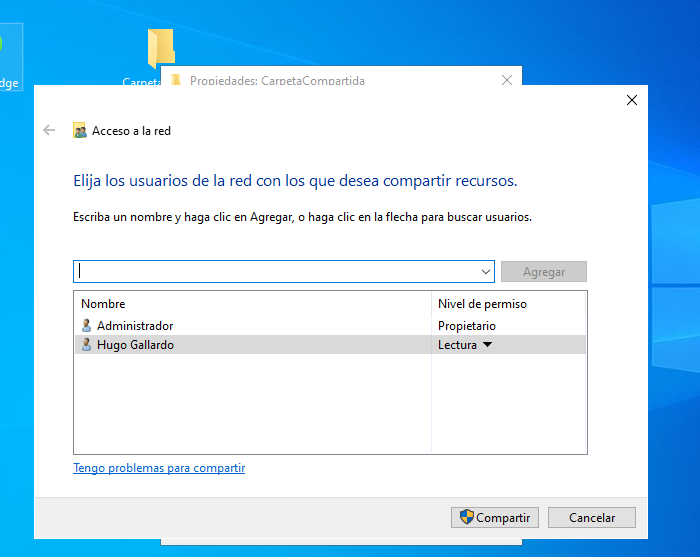Screen dimensions: 700x557
Task: Select the Carpeta folder icon on the desktop
Action: 160,50
